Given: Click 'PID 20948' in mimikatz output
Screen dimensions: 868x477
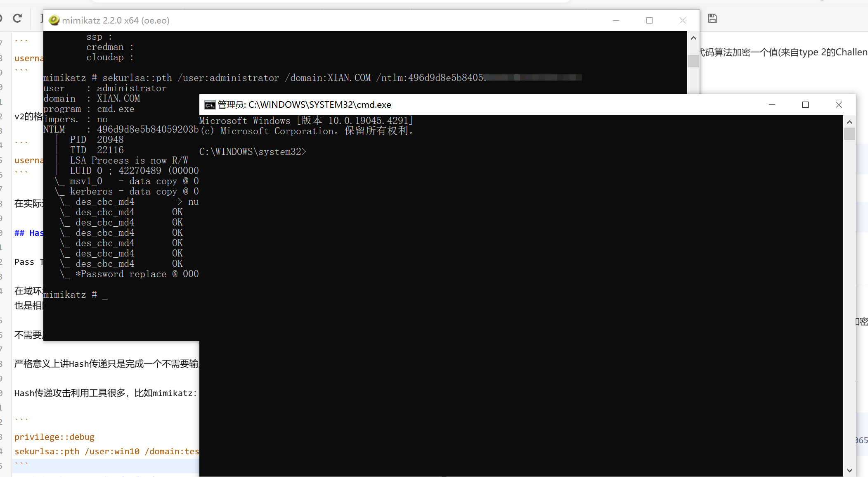Looking at the screenshot, I should tap(97, 140).
